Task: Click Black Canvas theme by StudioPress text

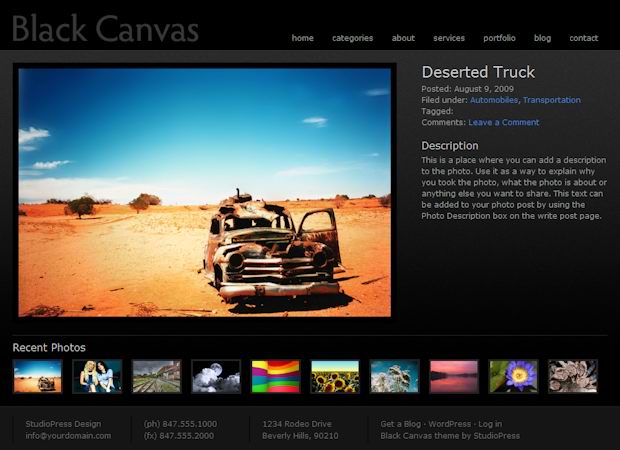Action: click(x=450, y=436)
